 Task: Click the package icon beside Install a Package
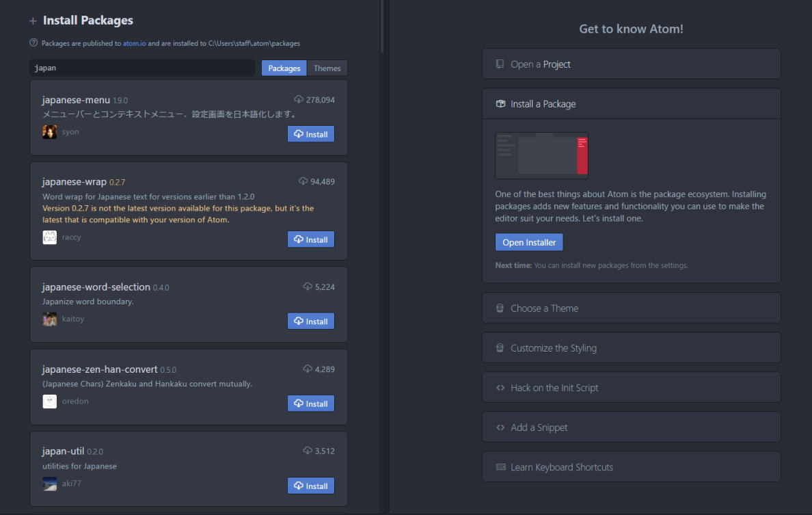(500, 104)
